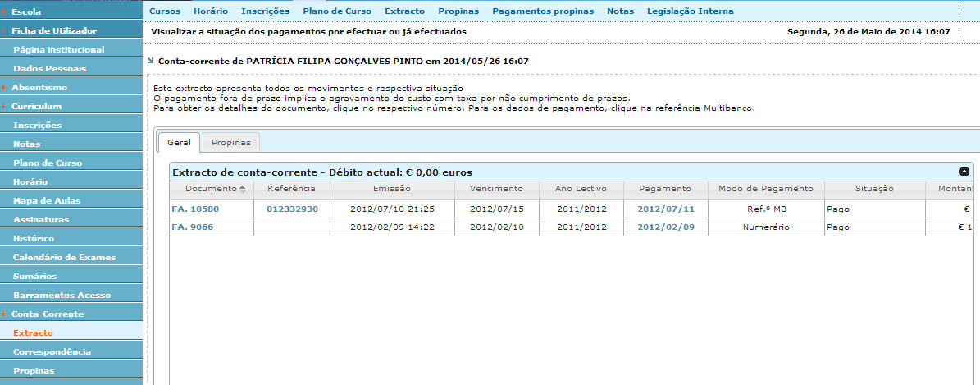Viewport: 980px width, 385px height.
Task: Open Sumários sidebar item
Action: pos(71,276)
